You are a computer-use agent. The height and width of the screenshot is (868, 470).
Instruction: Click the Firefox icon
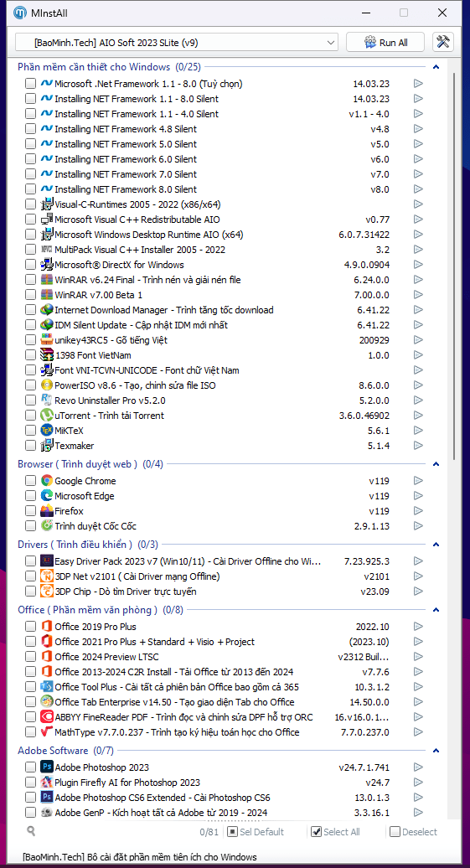tap(47, 511)
